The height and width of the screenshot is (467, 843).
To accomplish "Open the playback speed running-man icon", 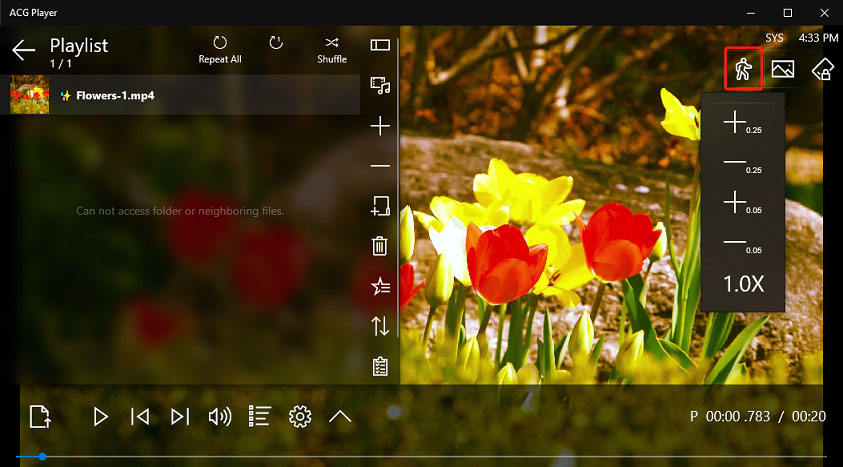I will pos(744,69).
